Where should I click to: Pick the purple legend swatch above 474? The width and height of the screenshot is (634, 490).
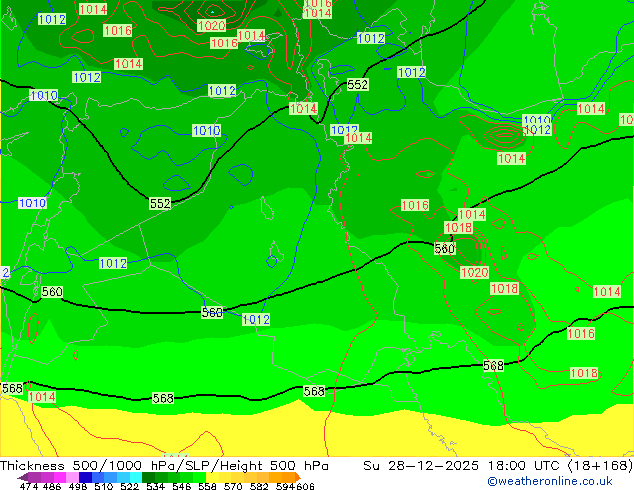coord(34,477)
